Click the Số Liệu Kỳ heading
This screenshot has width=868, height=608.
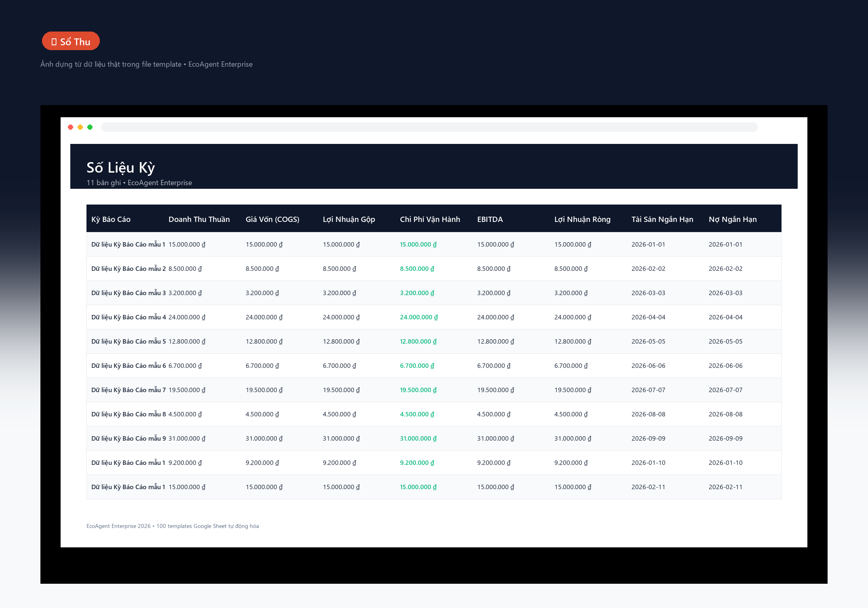121,167
